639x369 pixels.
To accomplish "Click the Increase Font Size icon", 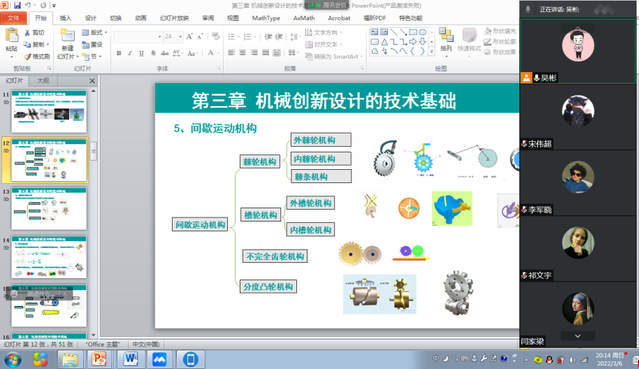I will click(x=189, y=37).
